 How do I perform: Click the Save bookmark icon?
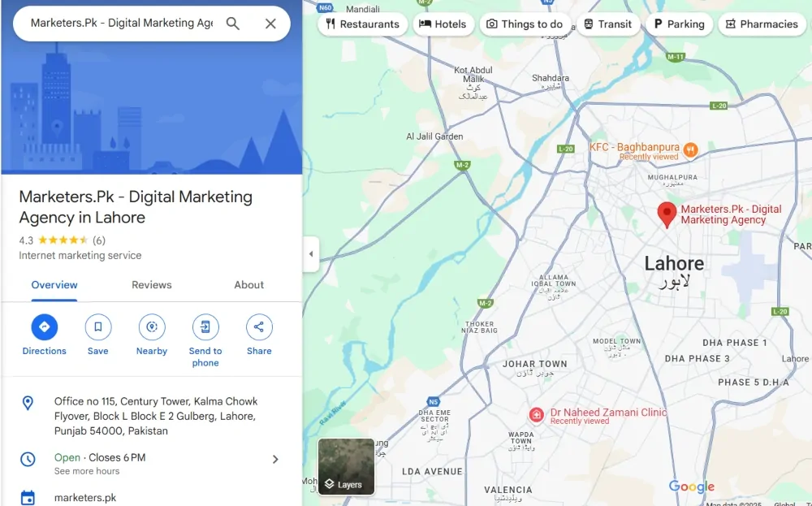click(97, 327)
